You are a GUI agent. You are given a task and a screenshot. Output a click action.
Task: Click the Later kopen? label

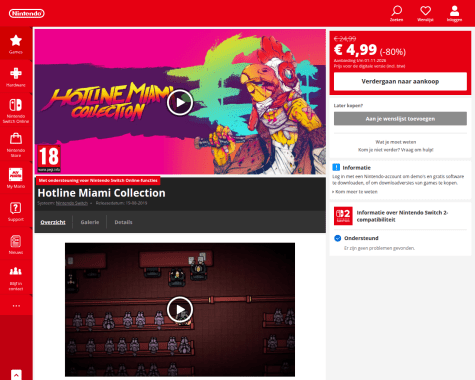(348, 105)
